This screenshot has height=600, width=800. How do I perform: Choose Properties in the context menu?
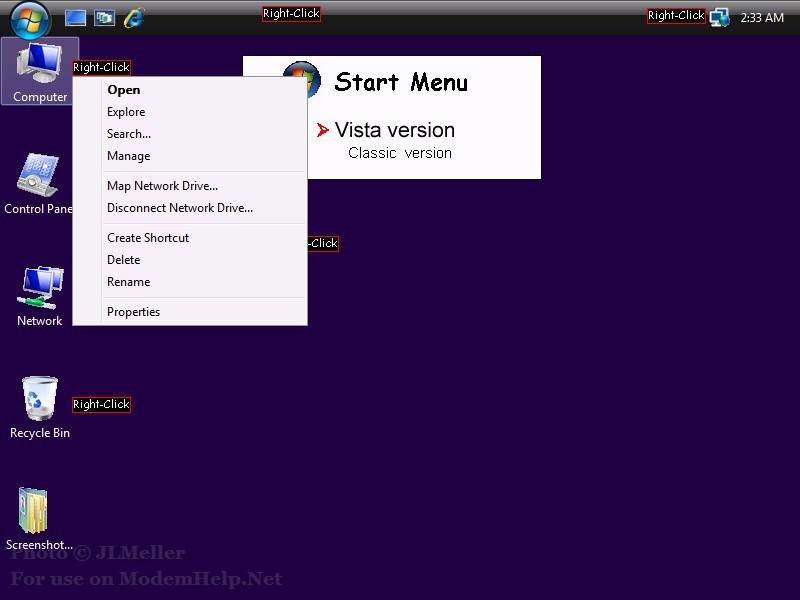pyautogui.click(x=190, y=312)
